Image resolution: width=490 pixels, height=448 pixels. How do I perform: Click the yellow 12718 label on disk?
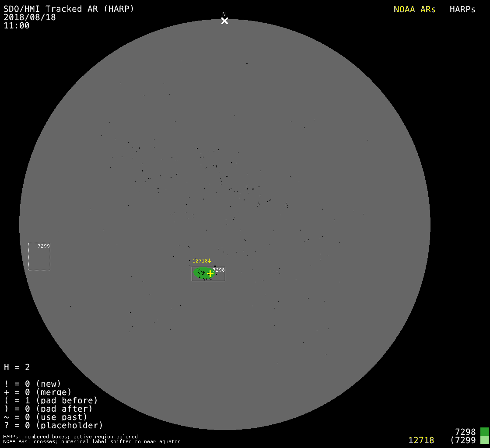coord(200,261)
